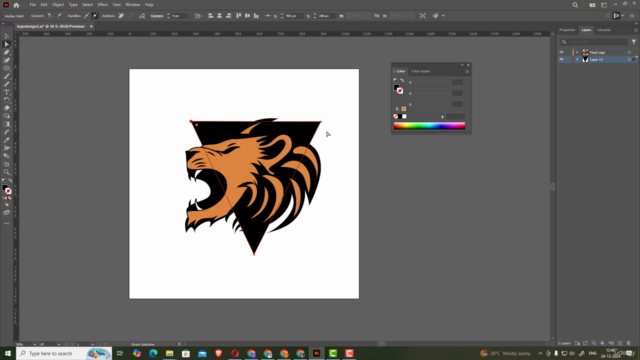Hide the Final Logo layer

click(x=562, y=52)
